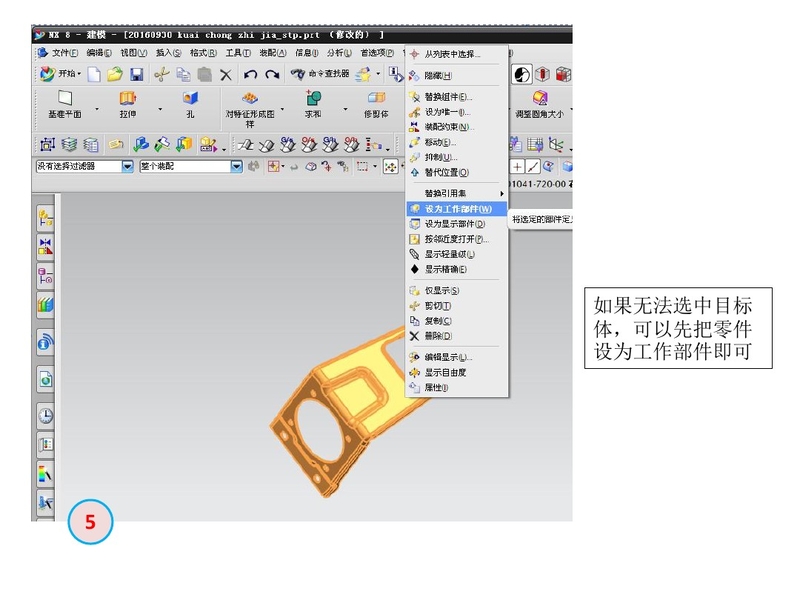Click the Undo arrow in toolbar

pyautogui.click(x=250, y=74)
